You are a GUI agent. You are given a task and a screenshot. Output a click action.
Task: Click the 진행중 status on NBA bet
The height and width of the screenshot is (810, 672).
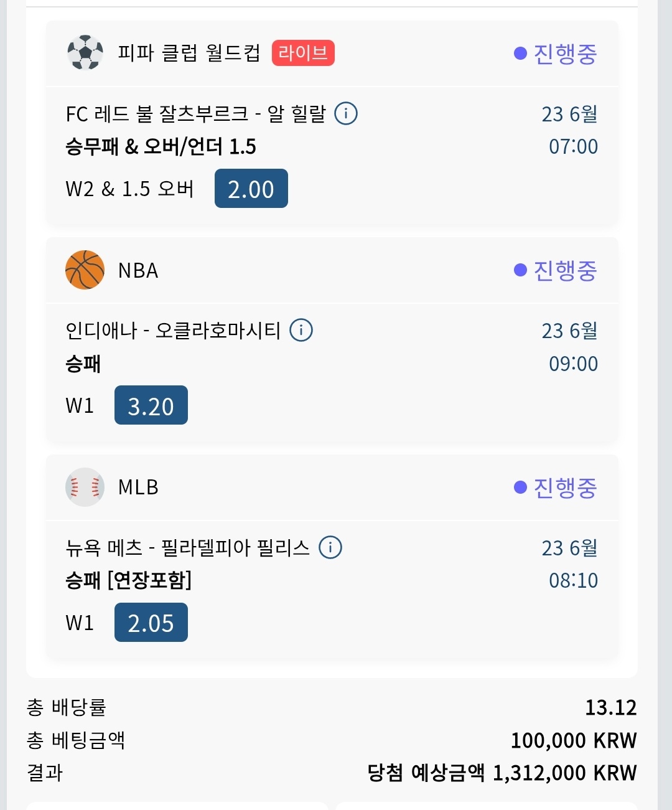[x=556, y=270]
